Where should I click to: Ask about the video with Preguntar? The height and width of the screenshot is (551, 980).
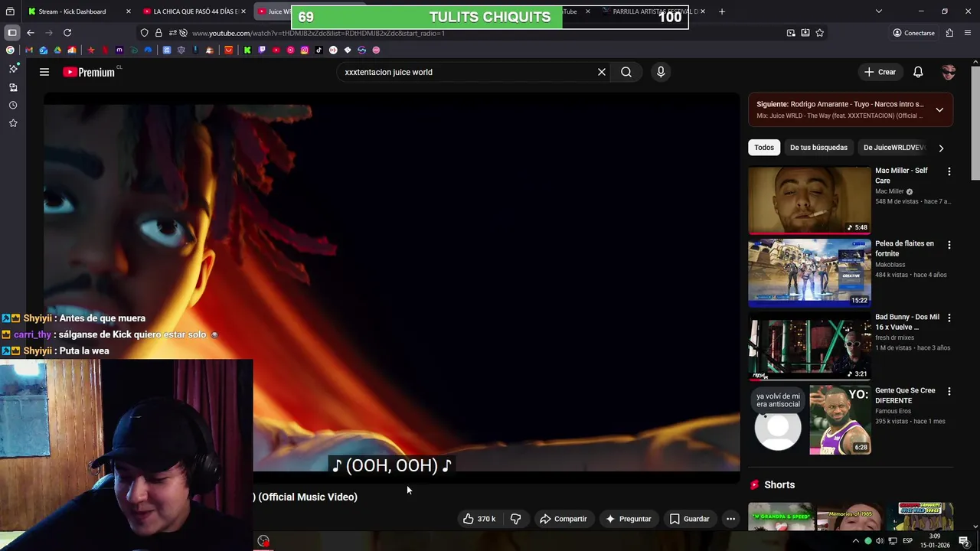tap(628, 519)
